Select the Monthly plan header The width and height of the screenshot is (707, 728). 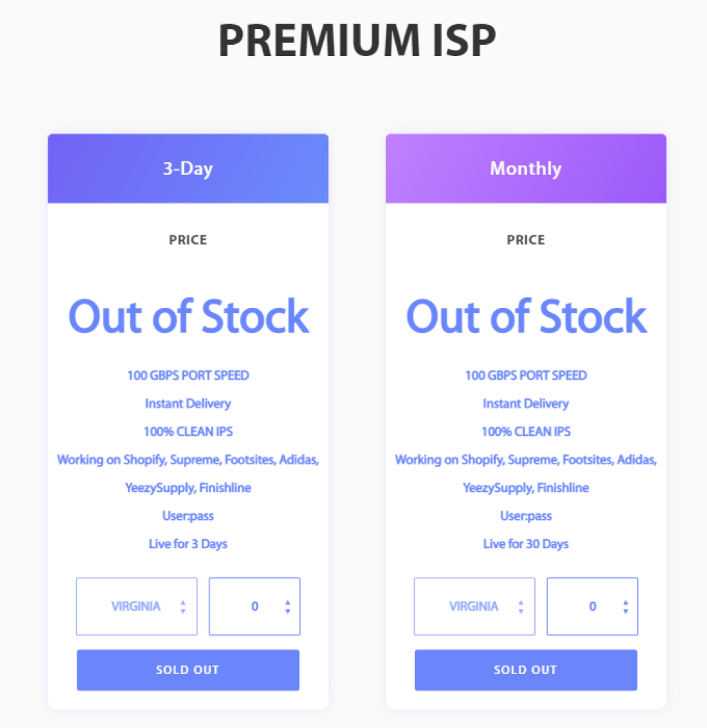tap(526, 168)
